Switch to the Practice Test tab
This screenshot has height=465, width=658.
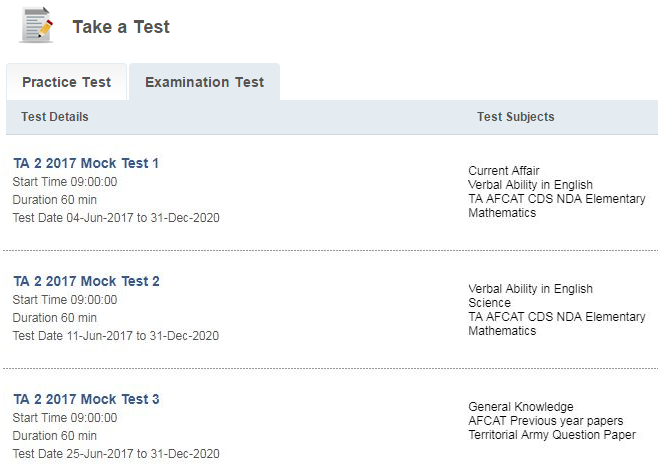pos(66,82)
